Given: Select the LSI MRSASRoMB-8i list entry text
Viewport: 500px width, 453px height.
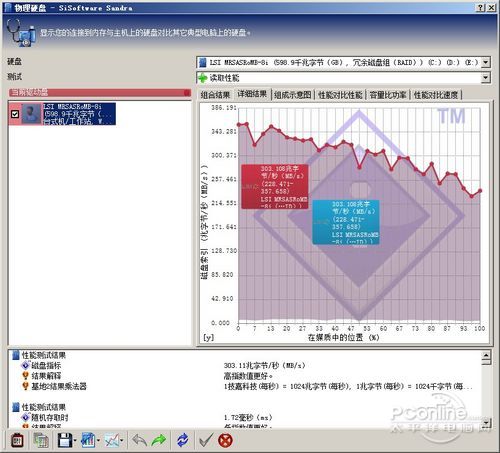Looking at the screenshot, I should [79, 114].
